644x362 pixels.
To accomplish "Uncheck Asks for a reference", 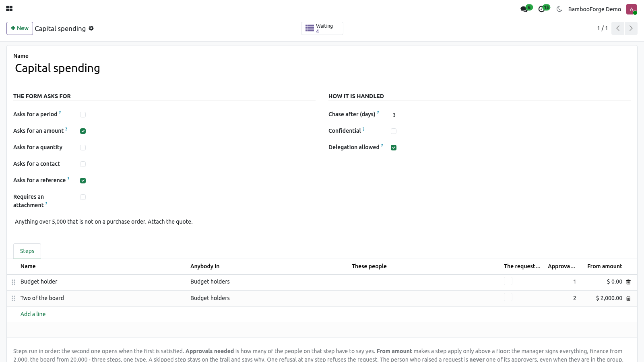I will (x=83, y=181).
